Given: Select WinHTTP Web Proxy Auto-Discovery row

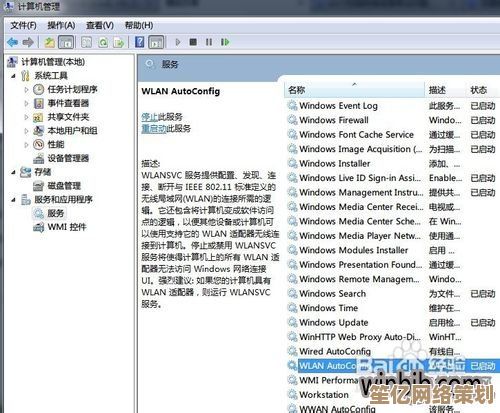Looking at the screenshot, I should pyautogui.click(x=393, y=337).
